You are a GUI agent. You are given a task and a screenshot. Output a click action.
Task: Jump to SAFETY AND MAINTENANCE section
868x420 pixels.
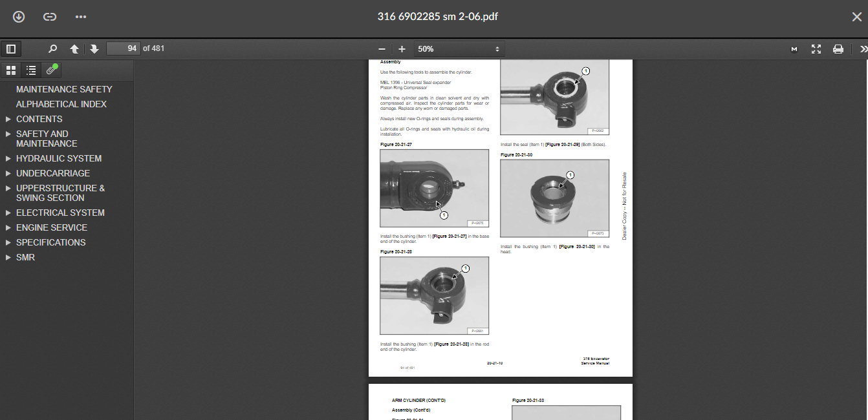coord(47,138)
